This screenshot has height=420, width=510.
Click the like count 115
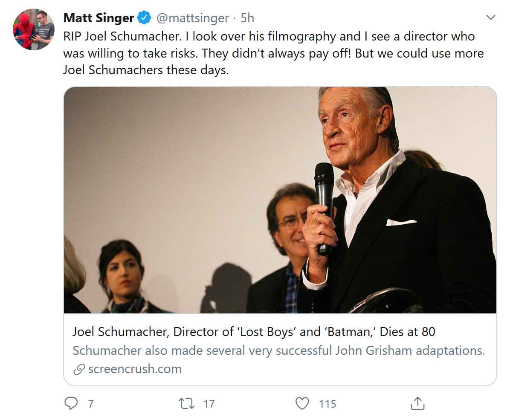point(327,403)
